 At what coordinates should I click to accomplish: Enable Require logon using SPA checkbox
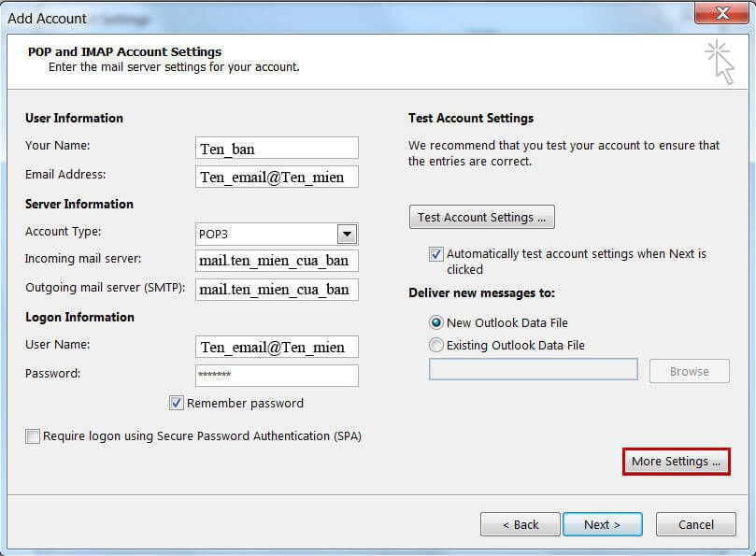34,436
